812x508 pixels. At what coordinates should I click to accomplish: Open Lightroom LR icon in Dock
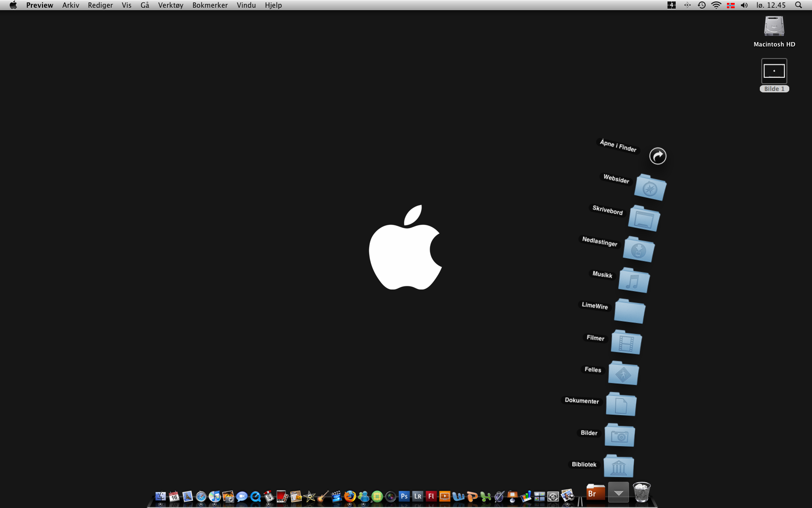click(x=418, y=496)
